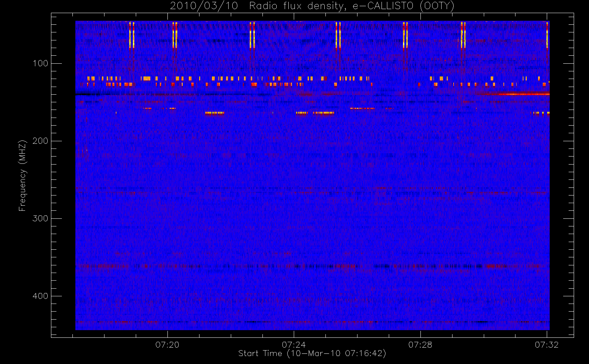Click the 200 frequency tick label

[40, 141]
